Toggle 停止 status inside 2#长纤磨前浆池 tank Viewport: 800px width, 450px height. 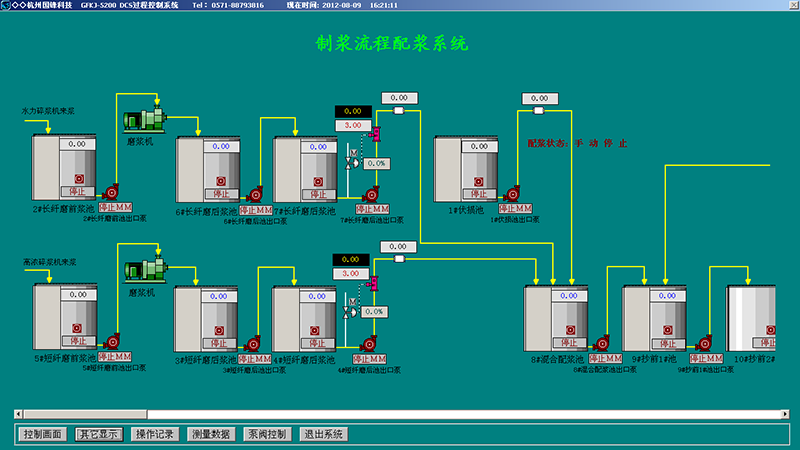(x=76, y=191)
